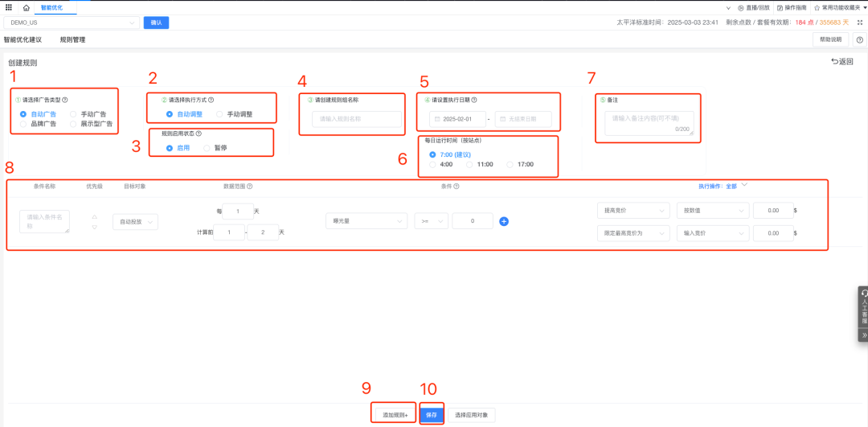The width and height of the screenshot is (868, 427).
Task: Expand the 人工客服 side panel arrows
Action: [x=864, y=335]
